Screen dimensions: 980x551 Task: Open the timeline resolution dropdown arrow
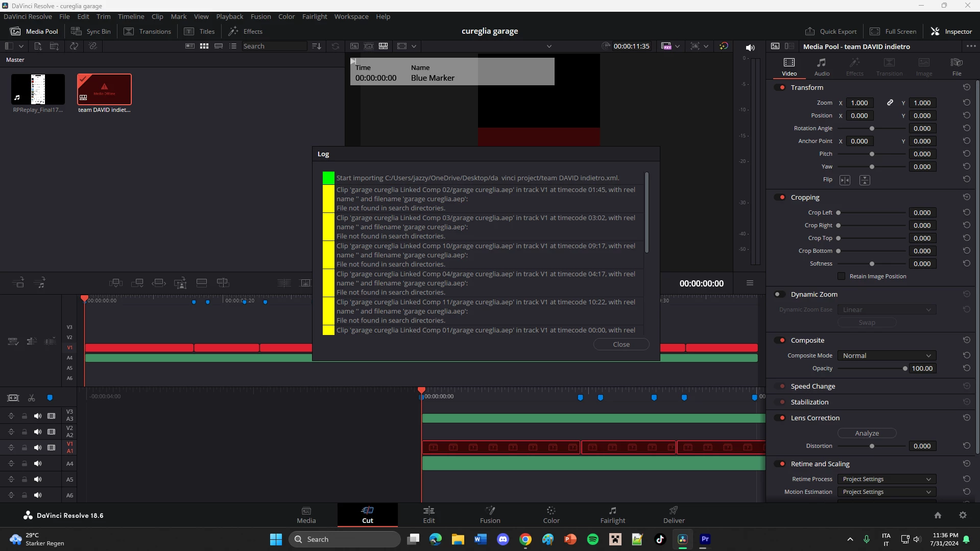677,46
